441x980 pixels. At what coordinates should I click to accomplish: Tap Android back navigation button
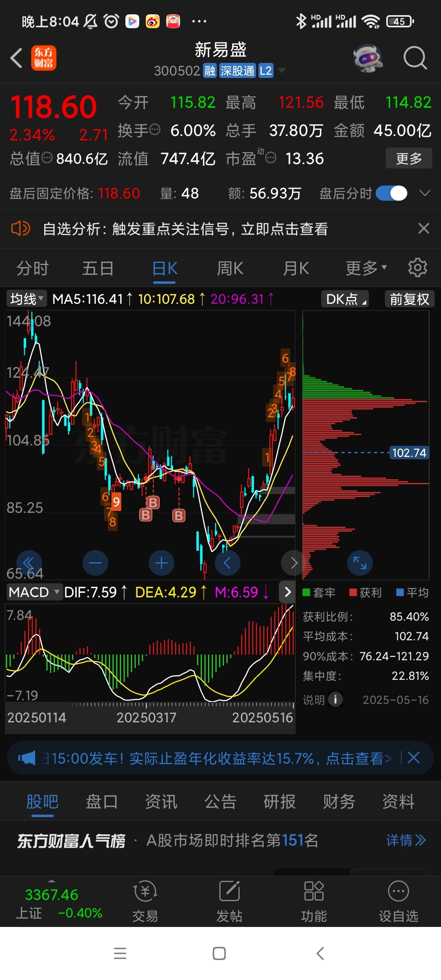point(321,953)
